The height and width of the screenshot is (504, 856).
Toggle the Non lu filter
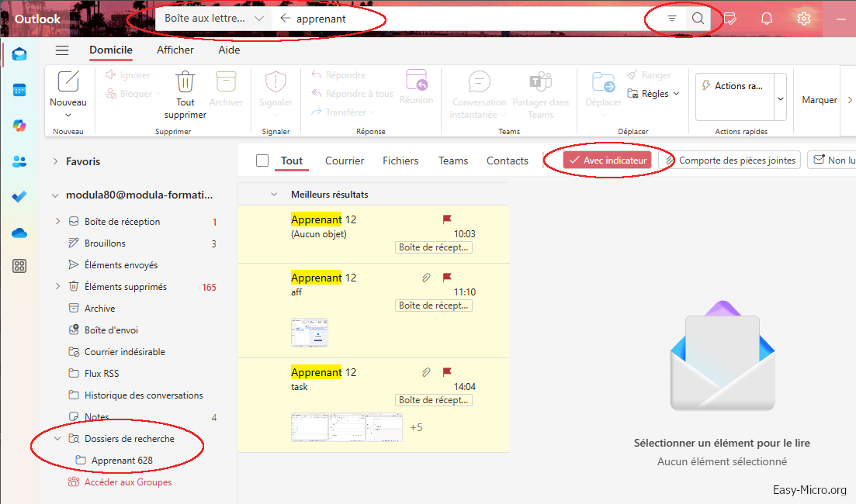pyautogui.click(x=833, y=161)
